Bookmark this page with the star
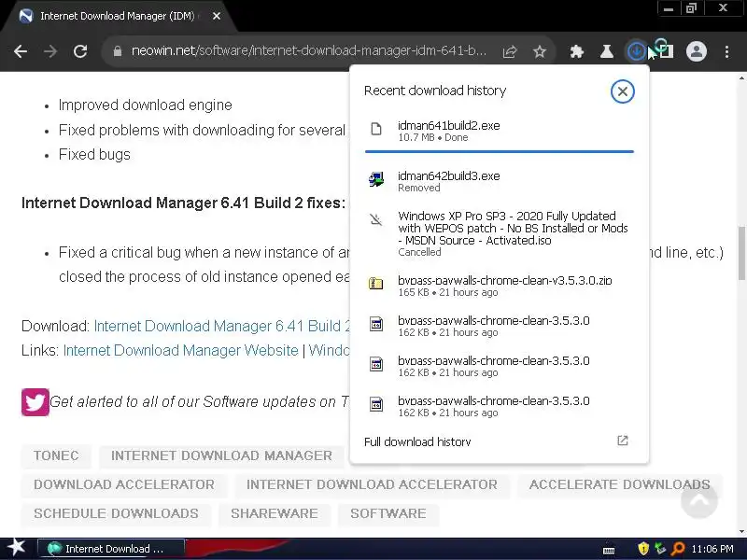The image size is (747, 560). point(540,51)
